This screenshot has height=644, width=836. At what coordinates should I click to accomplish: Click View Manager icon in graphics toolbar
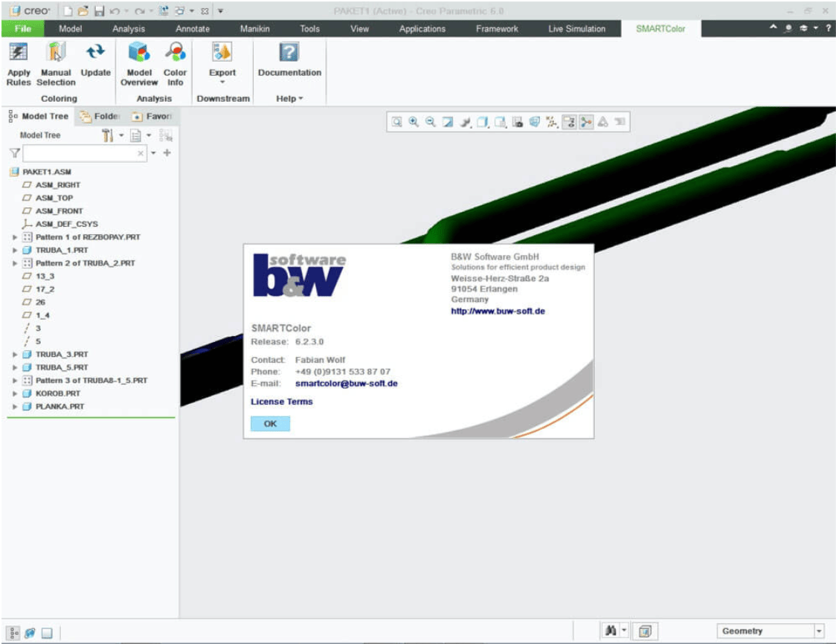click(x=517, y=122)
